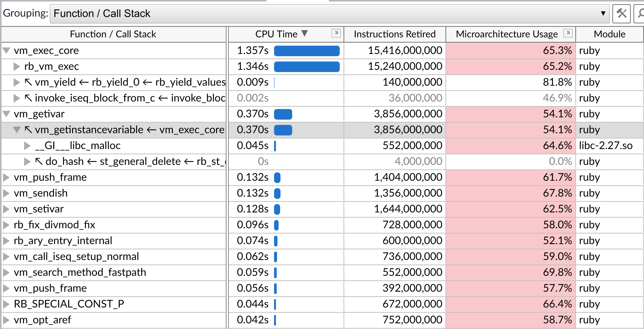Click the 0.009s CPU time value
This screenshot has width=644, height=329.
pos(253,82)
